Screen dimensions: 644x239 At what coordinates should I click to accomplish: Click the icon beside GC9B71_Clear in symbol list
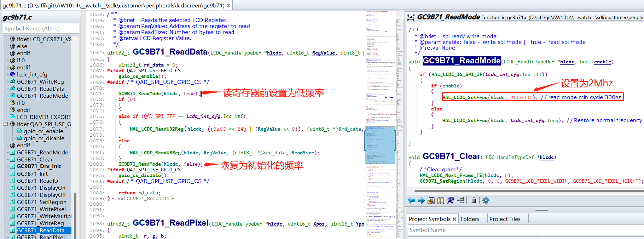[12, 159]
